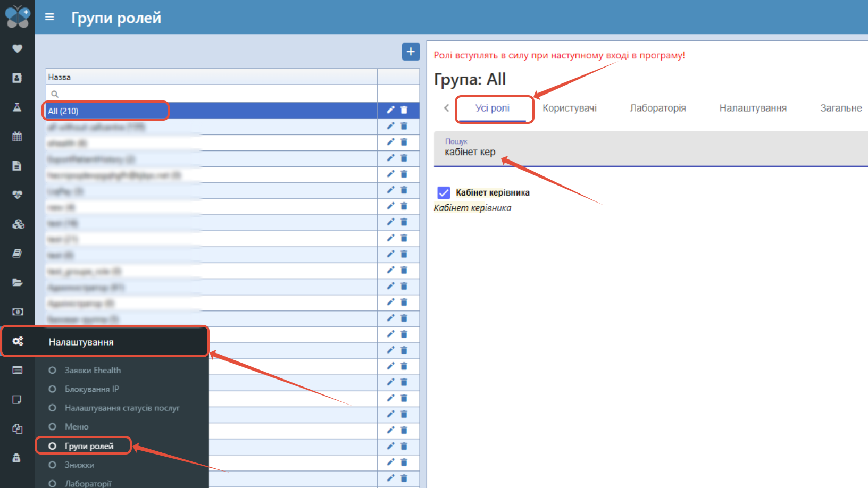The image size is (868, 488).
Task: Switch to the Загальне tab
Action: (x=841, y=108)
